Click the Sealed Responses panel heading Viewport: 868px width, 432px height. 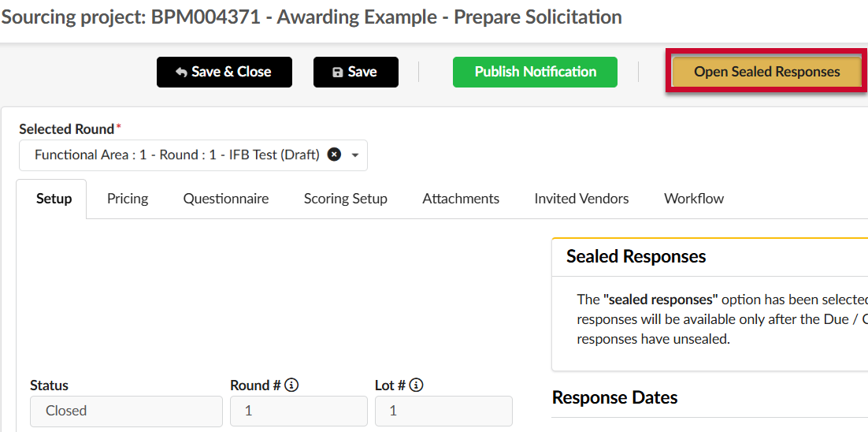pos(636,256)
